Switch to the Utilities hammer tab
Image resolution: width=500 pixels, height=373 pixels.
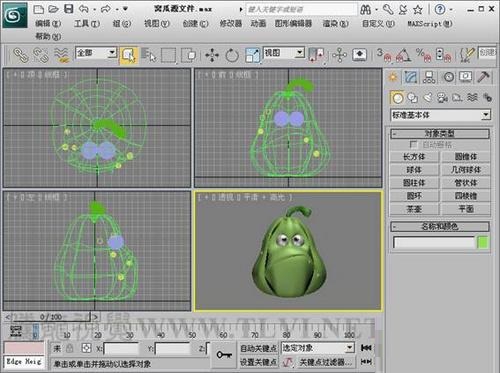(483, 77)
